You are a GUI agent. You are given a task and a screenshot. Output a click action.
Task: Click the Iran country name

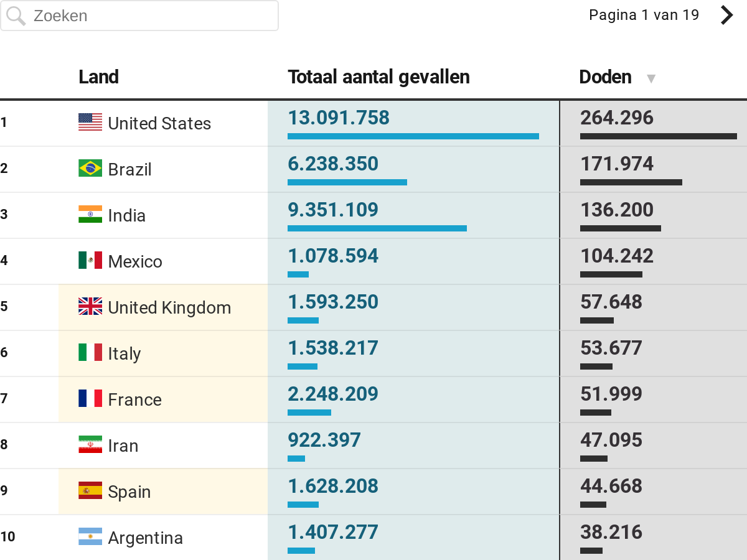[123, 446]
